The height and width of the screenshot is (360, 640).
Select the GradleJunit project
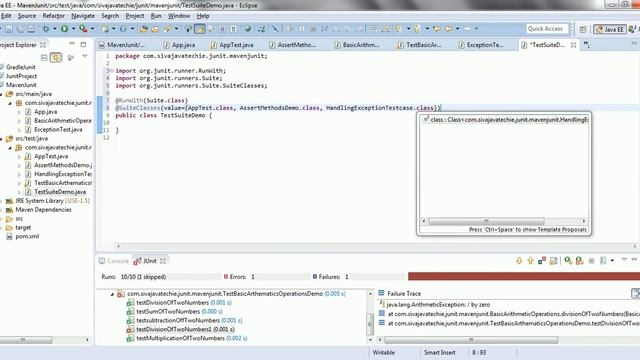20,67
